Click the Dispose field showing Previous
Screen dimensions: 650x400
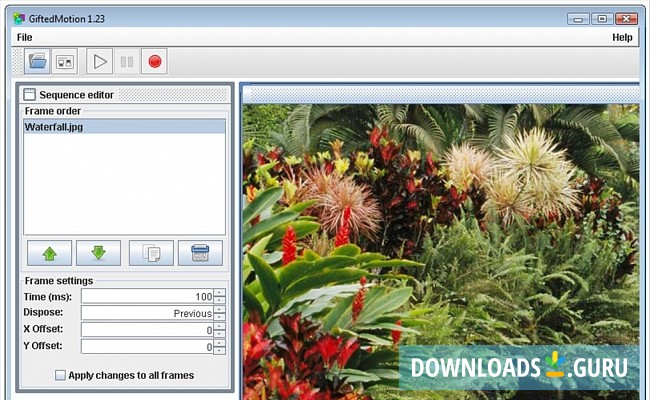147,313
